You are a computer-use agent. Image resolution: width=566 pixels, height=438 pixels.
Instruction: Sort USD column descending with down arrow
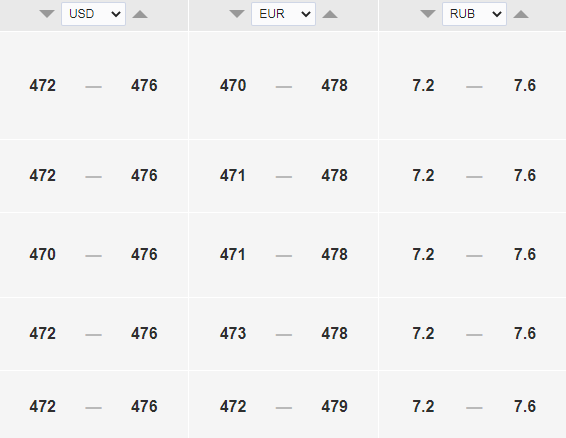[47, 14]
